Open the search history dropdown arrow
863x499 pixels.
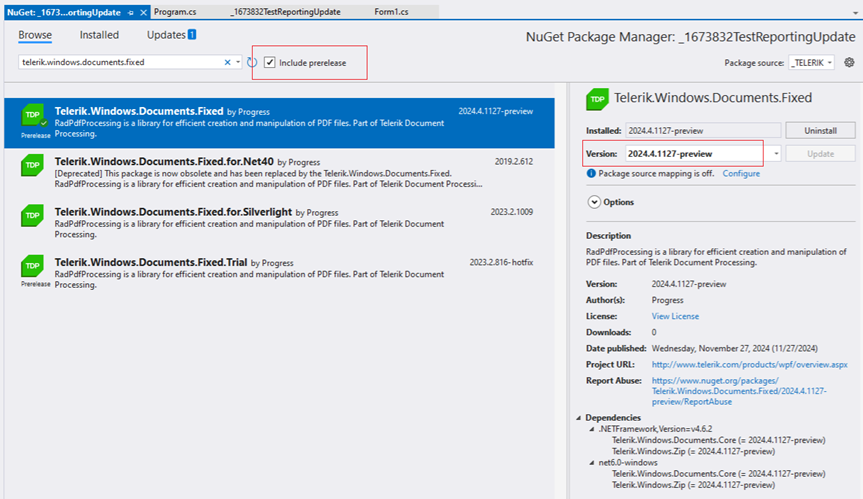[x=238, y=62]
